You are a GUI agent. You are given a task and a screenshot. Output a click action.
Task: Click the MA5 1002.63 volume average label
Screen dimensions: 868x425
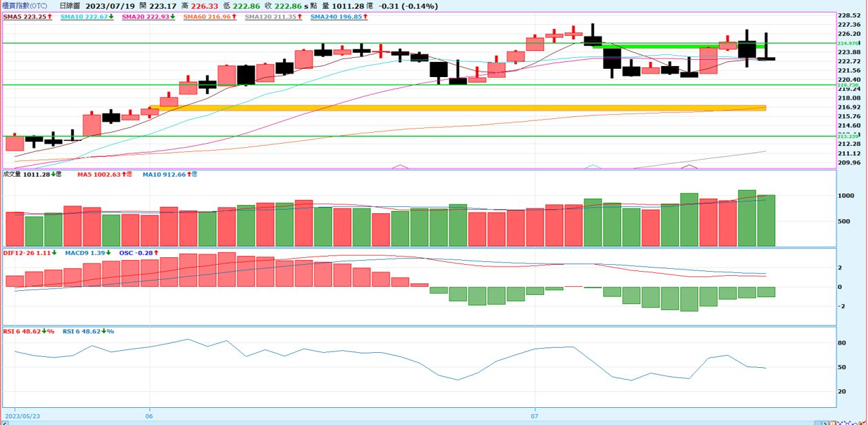pyautogui.click(x=106, y=175)
